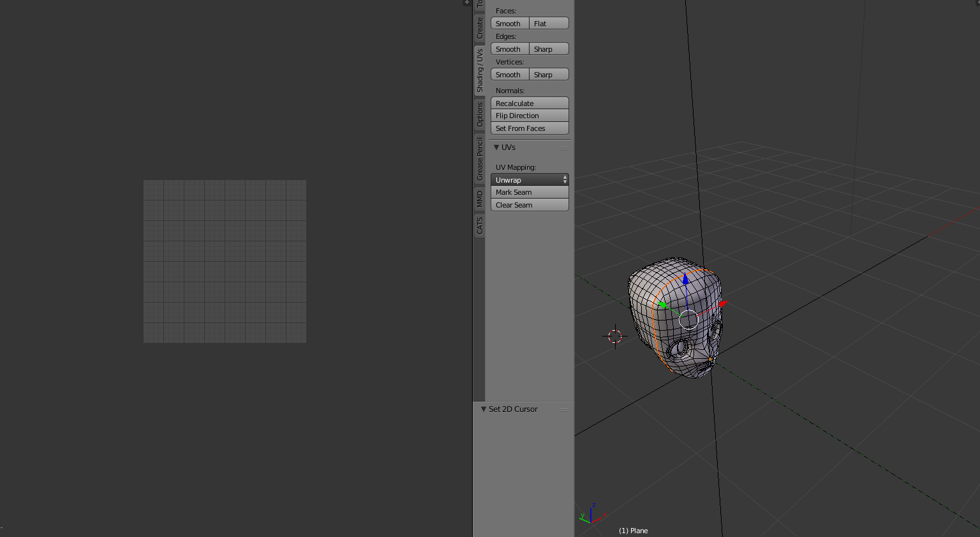This screenshot has width=980, height=537.
Task: Click the viewport axis orientation indicator
Action: 593,513
